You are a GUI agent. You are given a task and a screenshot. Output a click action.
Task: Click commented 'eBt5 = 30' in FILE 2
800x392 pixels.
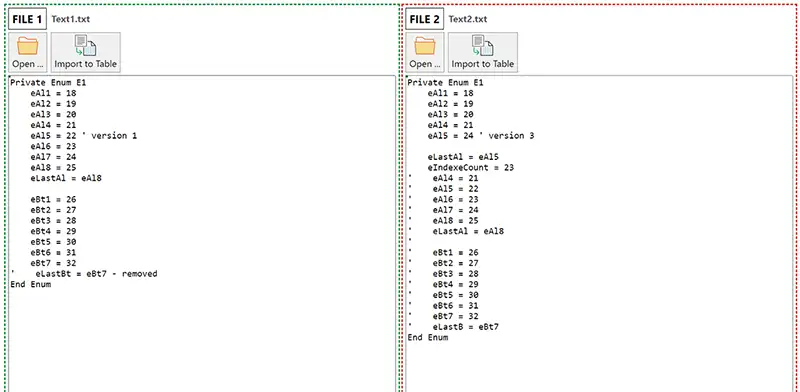click(456, 295)
